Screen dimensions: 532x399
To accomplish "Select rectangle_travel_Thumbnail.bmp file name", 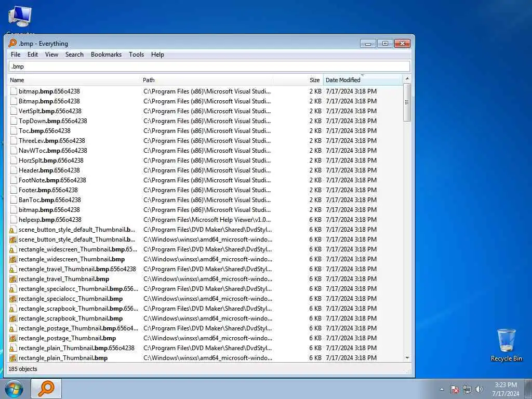I will (64, 279).
